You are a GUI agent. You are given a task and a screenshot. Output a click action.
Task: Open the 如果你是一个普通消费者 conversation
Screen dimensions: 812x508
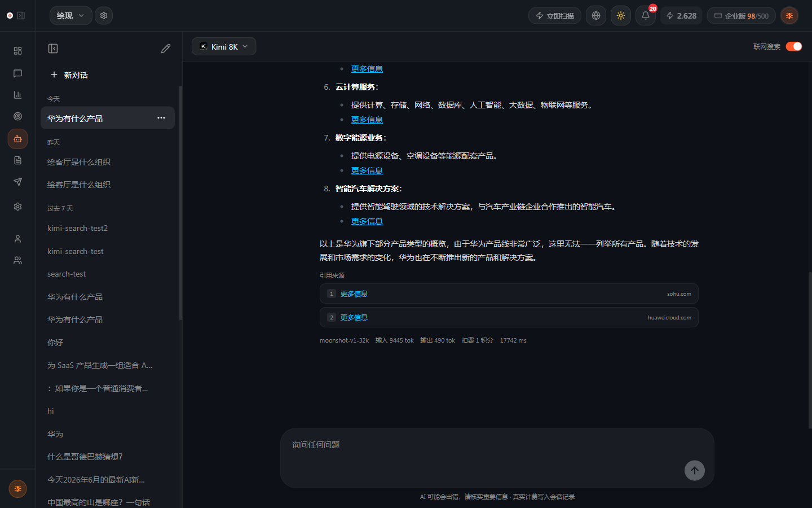[x=108, y=388]
